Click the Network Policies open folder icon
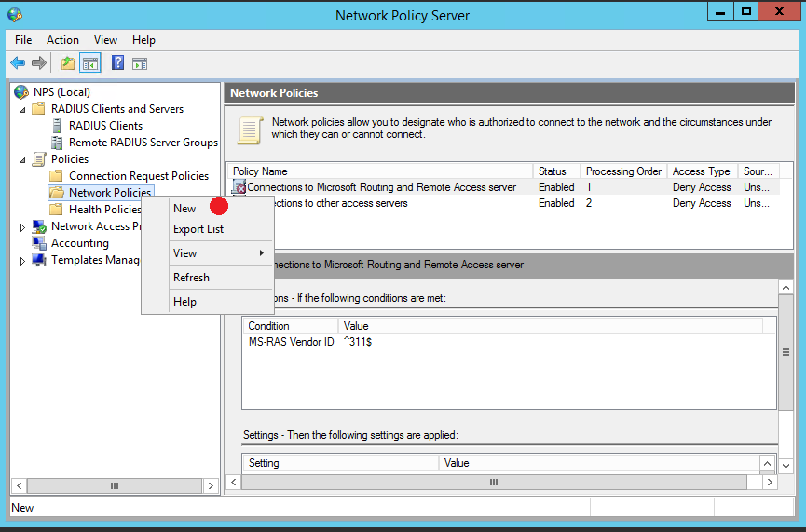 [57, 193]
